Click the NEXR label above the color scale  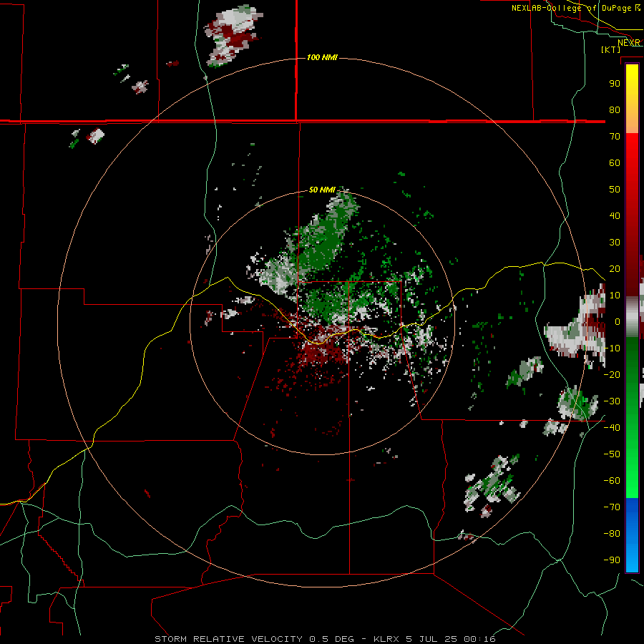(x=628, y=43)
